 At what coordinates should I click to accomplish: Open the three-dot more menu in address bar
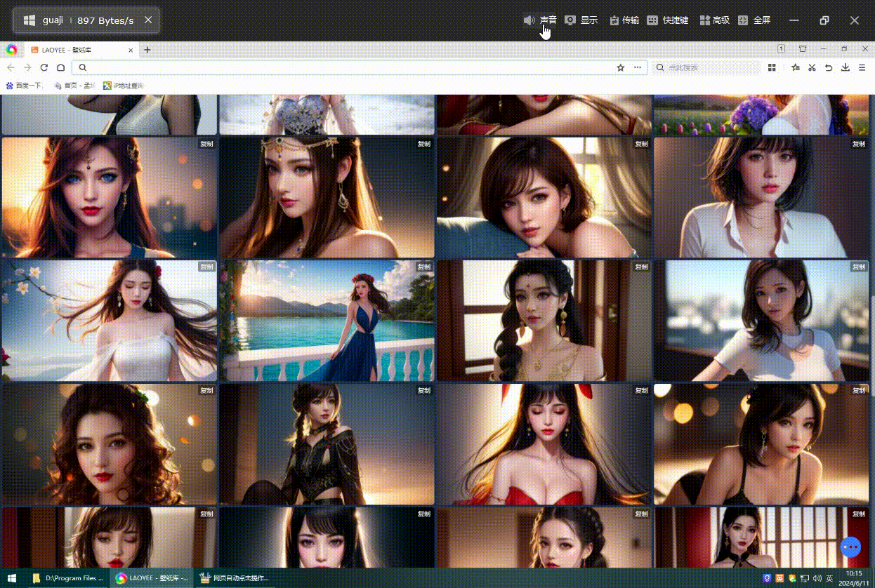pos(638,67)
